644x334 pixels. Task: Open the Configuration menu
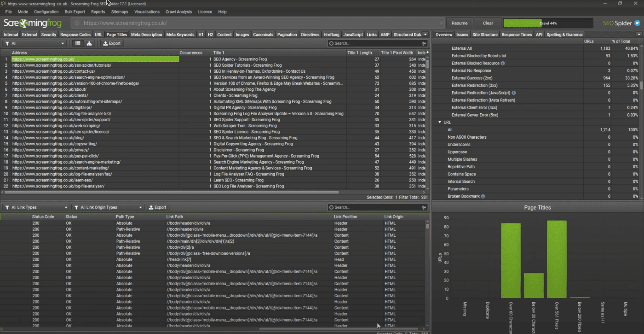click(46, 12)
